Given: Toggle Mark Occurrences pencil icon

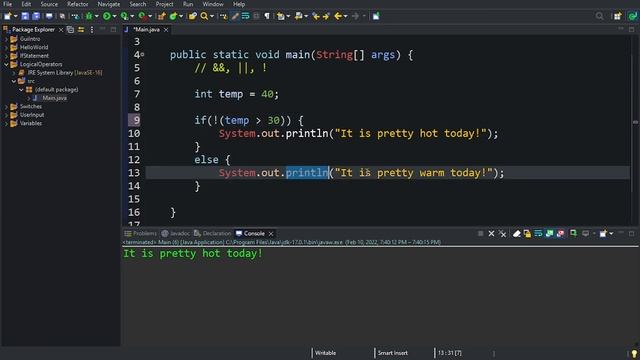Looking at the screenshot, I should click(235, 16).
